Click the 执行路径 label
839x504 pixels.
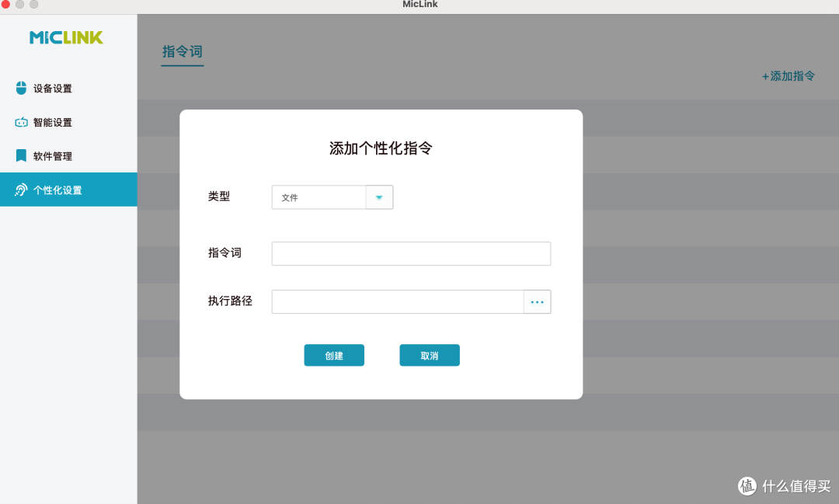230,301
